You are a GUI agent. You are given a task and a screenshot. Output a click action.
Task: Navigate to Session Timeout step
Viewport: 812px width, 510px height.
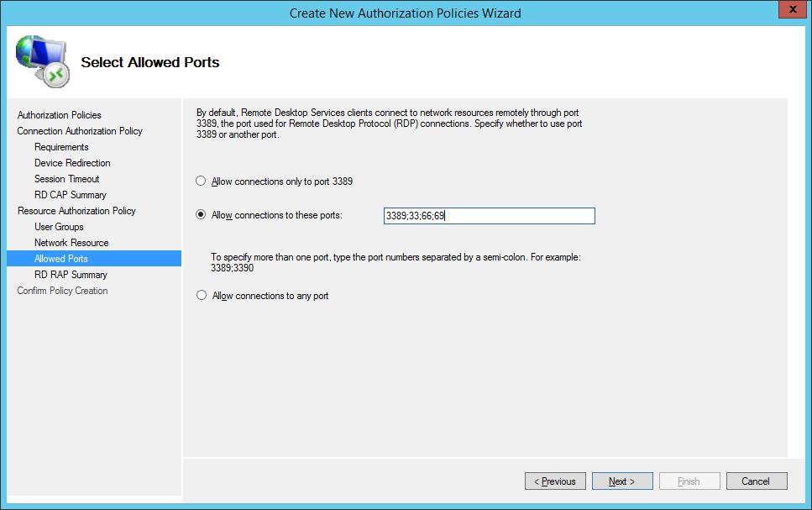(x=66, y=179)
